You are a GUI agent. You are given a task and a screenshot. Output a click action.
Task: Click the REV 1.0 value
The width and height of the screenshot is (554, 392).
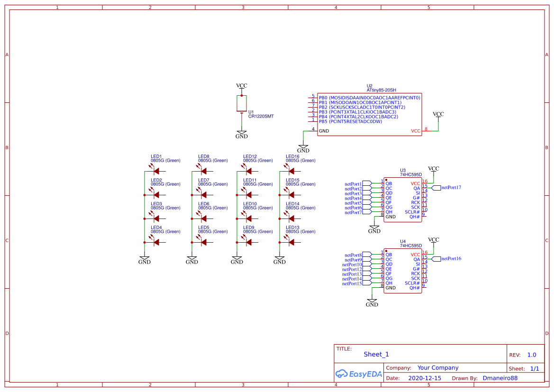tap(532, 355)
